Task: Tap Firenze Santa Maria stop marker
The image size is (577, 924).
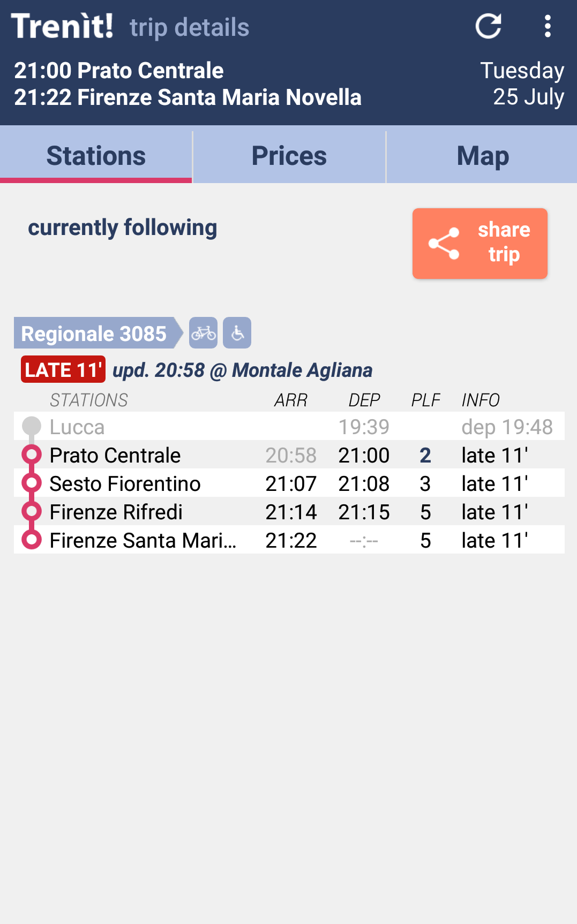Action: point(32,540)
